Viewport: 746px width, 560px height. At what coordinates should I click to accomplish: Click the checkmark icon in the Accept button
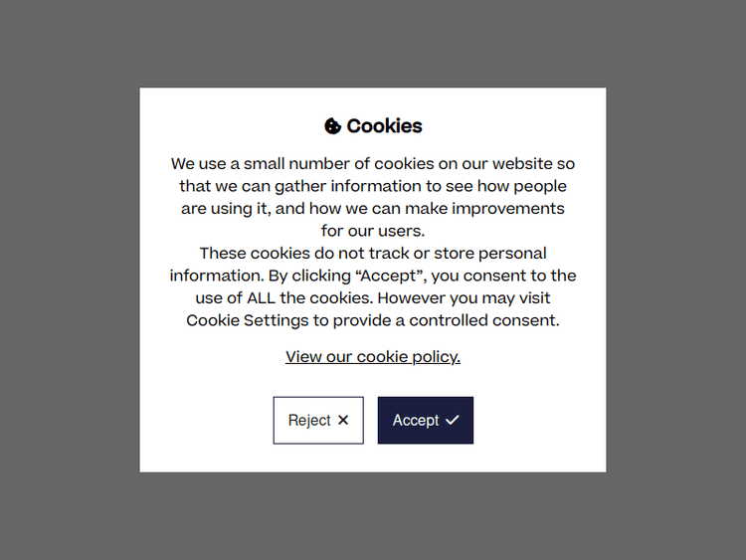pos(453,420)
